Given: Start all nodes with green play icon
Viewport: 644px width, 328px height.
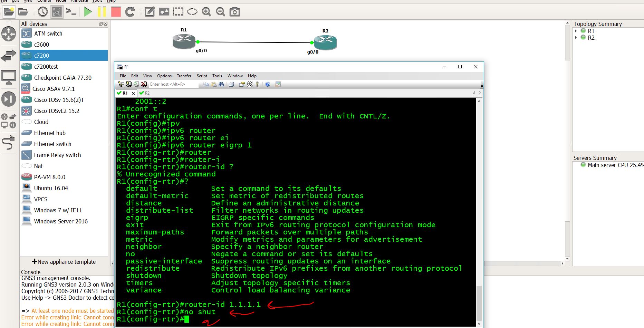Looking at the screenshot, I should click(88, 12).
